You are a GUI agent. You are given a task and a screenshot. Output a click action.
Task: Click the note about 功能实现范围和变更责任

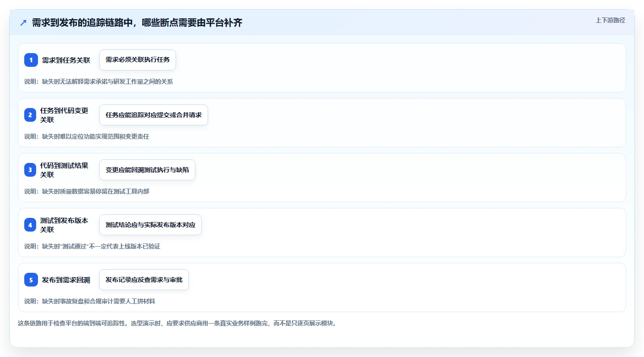coord(87,136)
